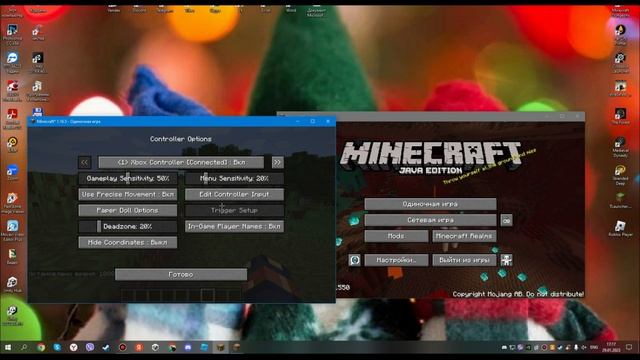Open the red circle recorder taskbar icon
The height and width of the screenshot is (360, 640).
[x=122, y=347]
